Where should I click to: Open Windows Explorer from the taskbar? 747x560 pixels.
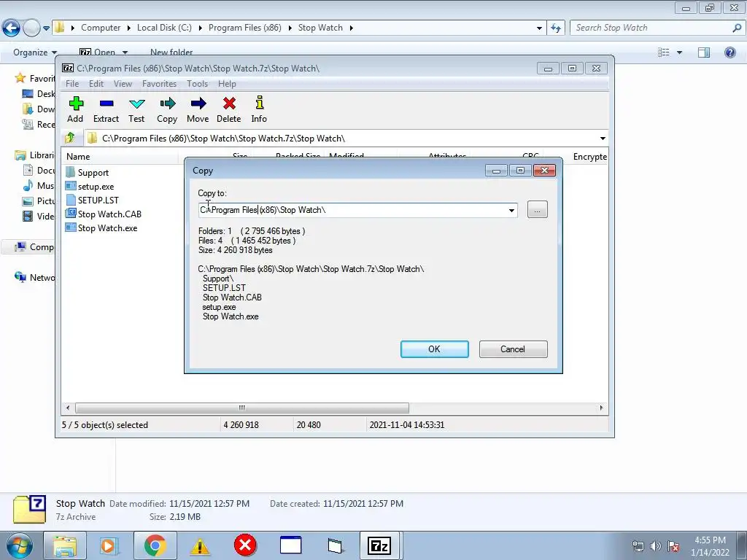tap(64, 545)
